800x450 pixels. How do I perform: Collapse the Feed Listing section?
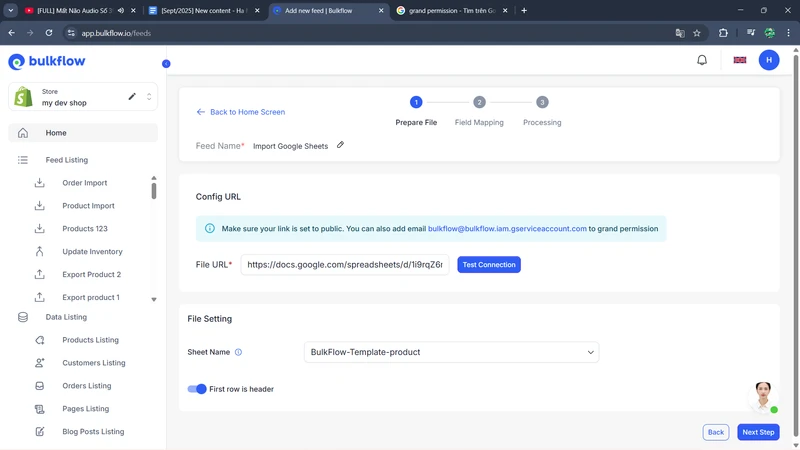[x=66, y=160]
